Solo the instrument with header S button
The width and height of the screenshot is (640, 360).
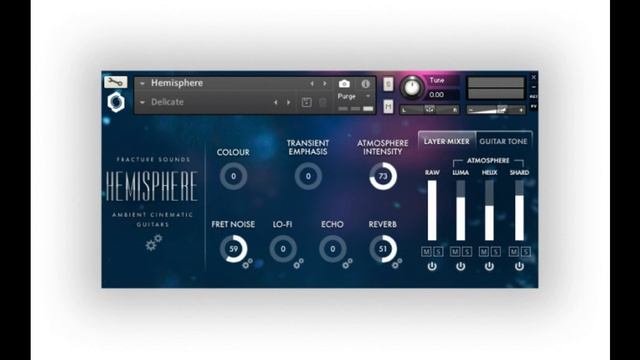tap(388, 84)
